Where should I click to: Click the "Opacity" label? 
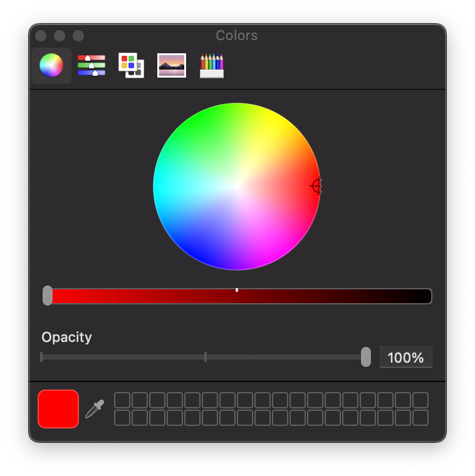click(x=66, y=337)
